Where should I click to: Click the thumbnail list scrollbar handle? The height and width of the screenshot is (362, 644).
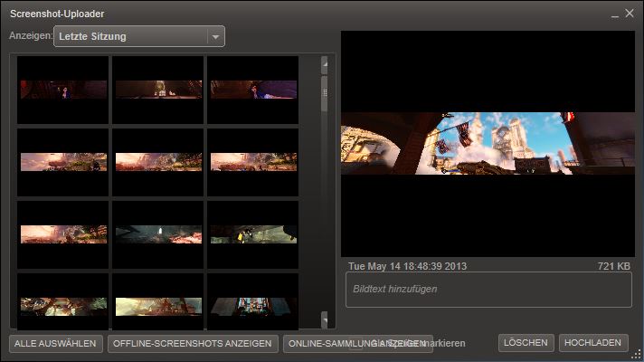325,94
